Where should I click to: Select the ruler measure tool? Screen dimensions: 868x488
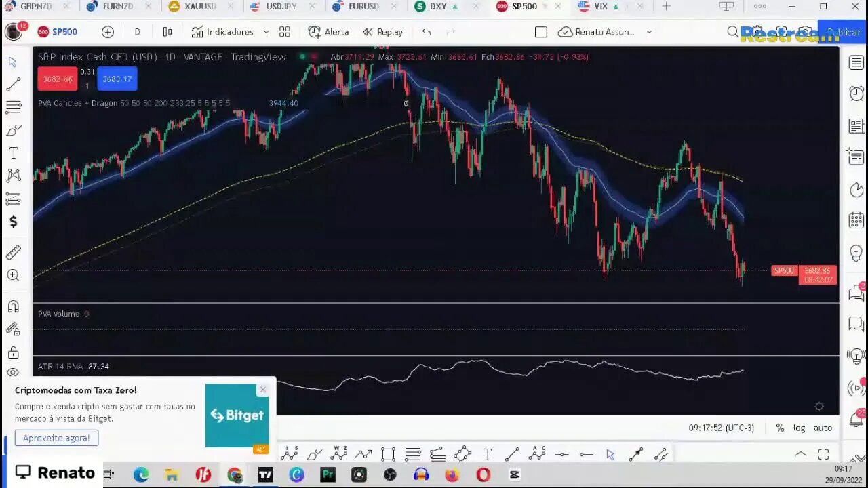coord(13,253)
